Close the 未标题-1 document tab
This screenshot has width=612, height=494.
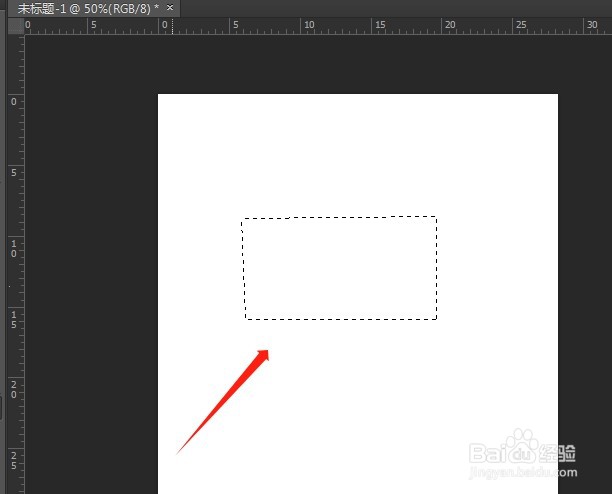tap(170, 7)
